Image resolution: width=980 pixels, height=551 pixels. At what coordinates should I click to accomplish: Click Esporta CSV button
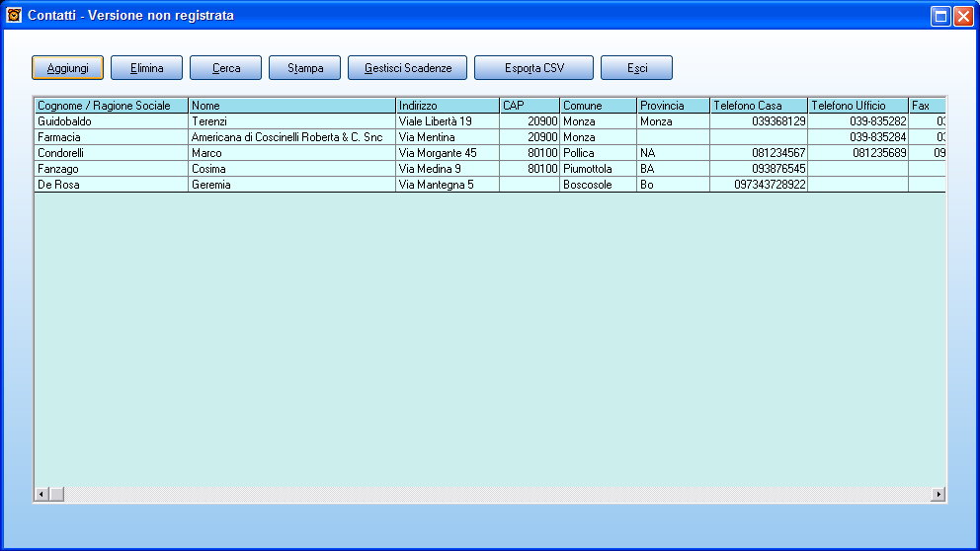click(x=533, y=67)
